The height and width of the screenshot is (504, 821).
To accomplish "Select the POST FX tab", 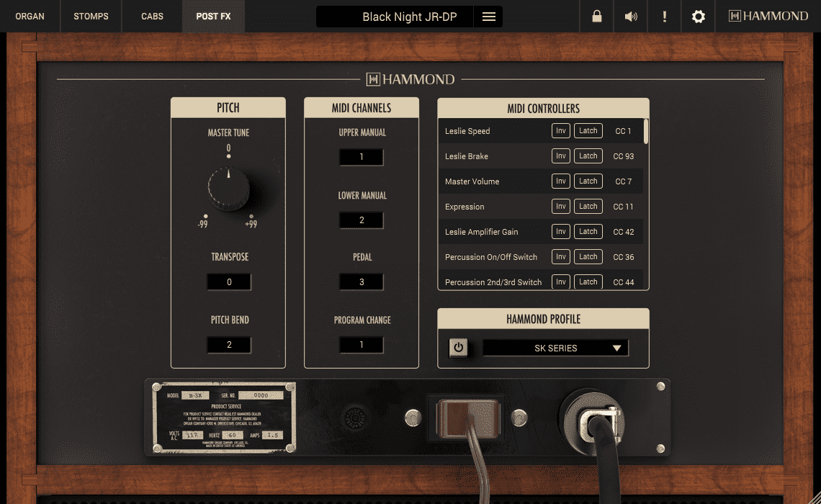I will [213, 17].
